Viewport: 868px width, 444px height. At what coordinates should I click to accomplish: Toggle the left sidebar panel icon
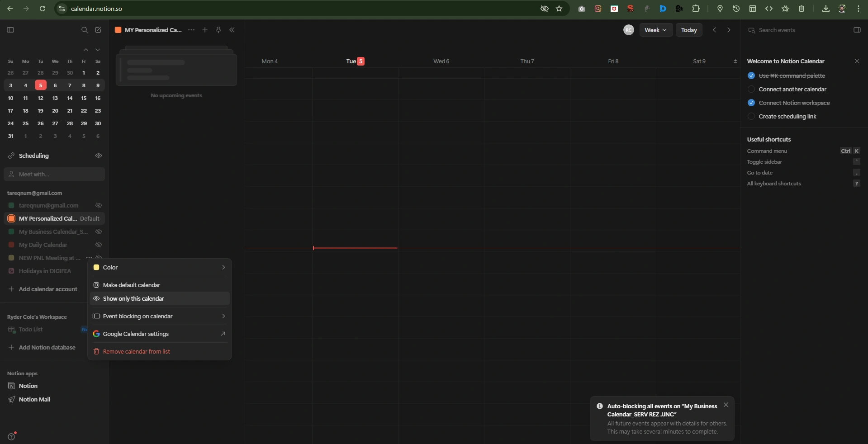coord(10,30)
